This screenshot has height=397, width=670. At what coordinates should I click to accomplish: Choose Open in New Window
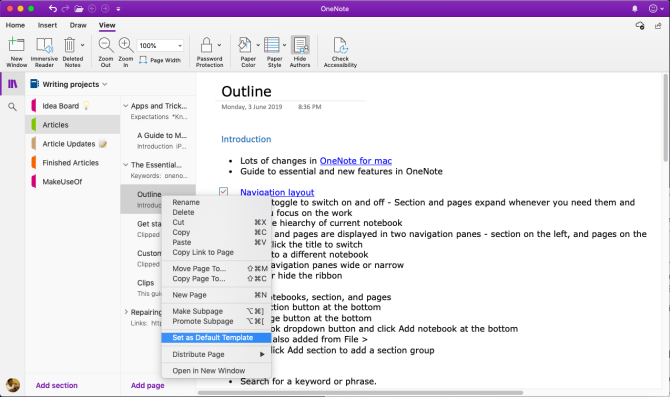216,371
